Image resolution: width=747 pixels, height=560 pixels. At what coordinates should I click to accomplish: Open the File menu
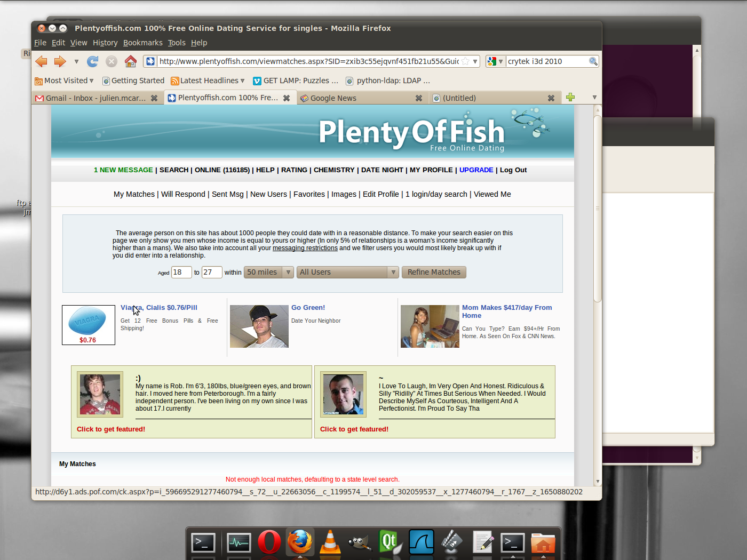point(40,43)
